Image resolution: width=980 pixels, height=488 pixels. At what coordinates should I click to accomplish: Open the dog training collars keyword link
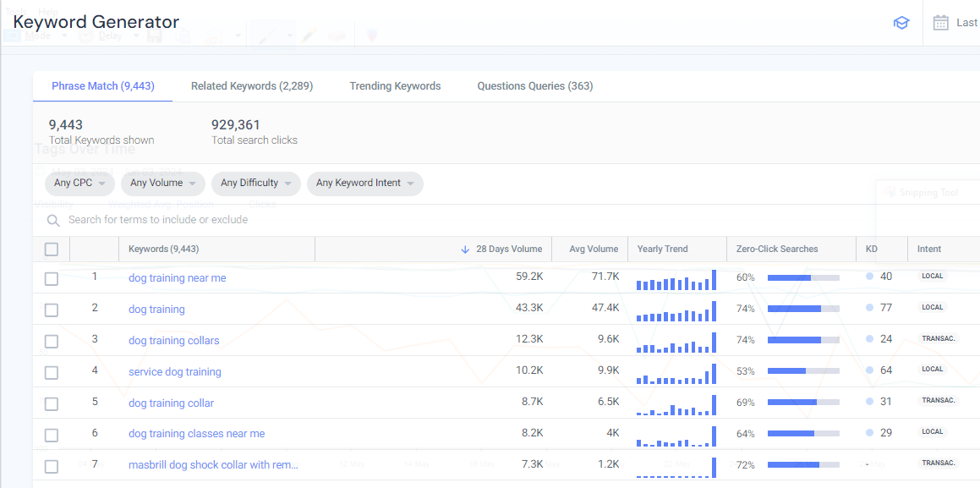pos(173,341)
